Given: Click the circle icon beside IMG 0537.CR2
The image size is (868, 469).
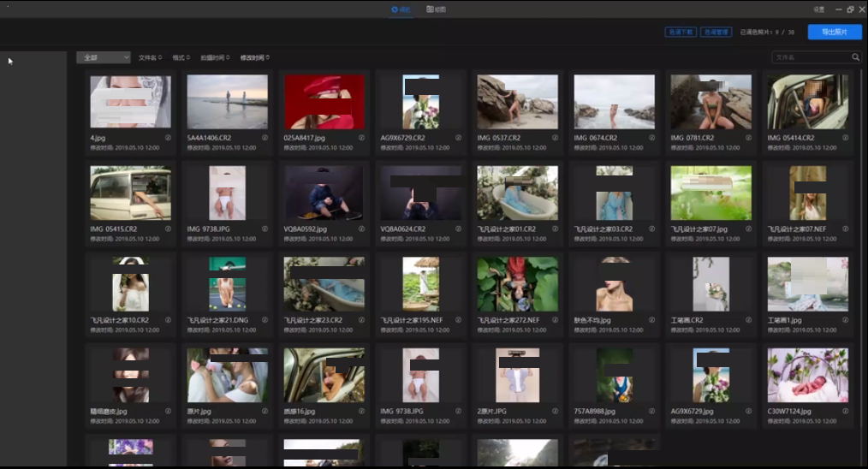Looking at the screenshot, I should [x=555, y=138].
